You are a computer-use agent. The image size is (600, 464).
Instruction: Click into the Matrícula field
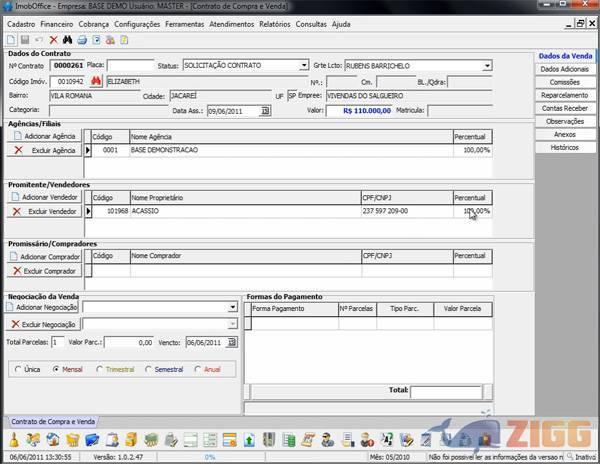(x=460, y=111)
